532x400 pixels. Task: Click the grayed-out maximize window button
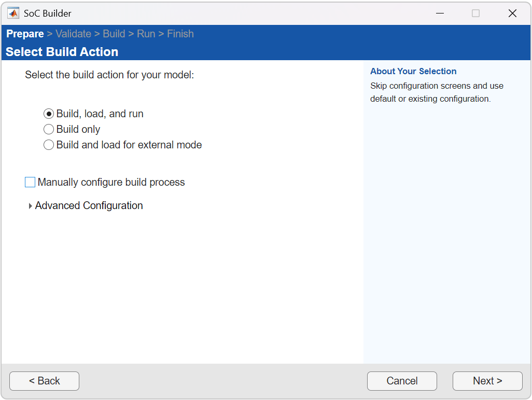pos(475,13)
